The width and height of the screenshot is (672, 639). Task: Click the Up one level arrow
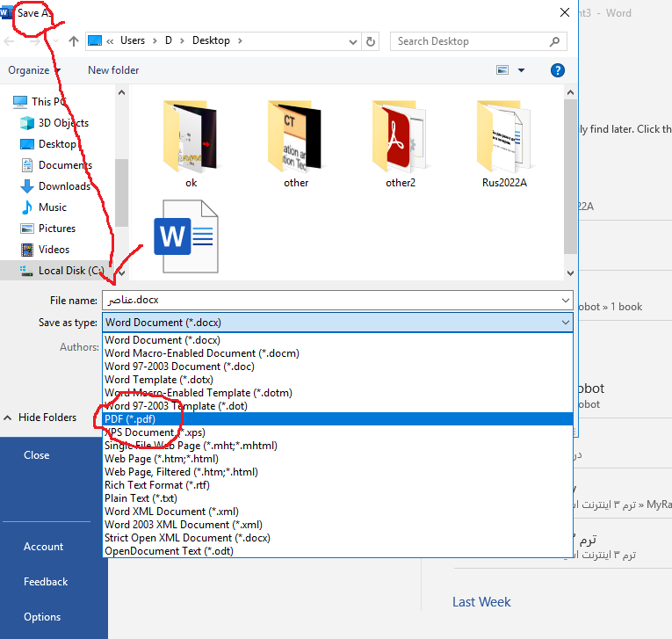click(x=74, y=41)
